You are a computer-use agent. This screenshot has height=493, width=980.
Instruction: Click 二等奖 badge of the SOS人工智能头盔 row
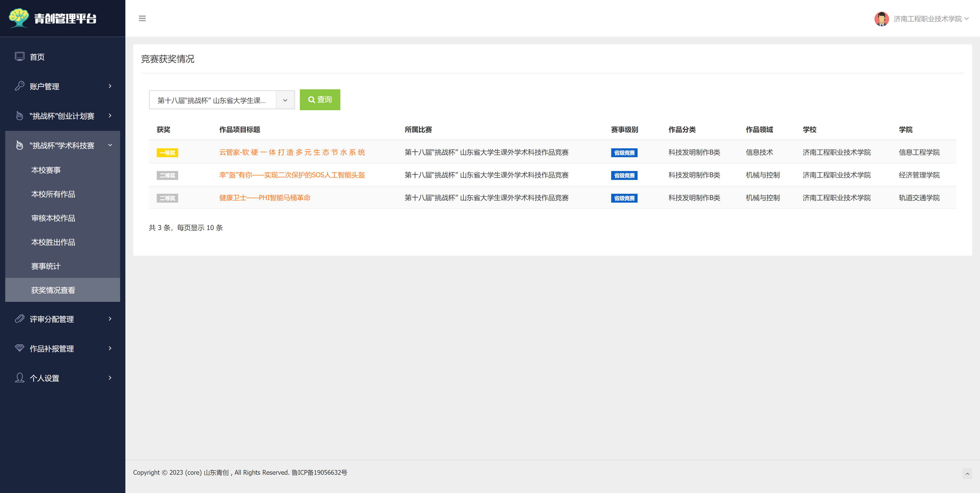(x=167, y=175)
